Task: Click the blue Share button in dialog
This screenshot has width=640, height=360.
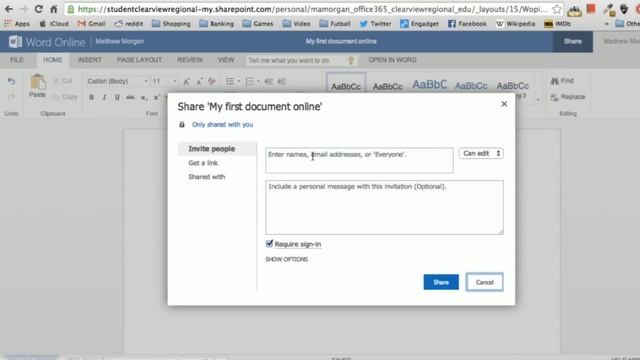Action: [441, 282]
